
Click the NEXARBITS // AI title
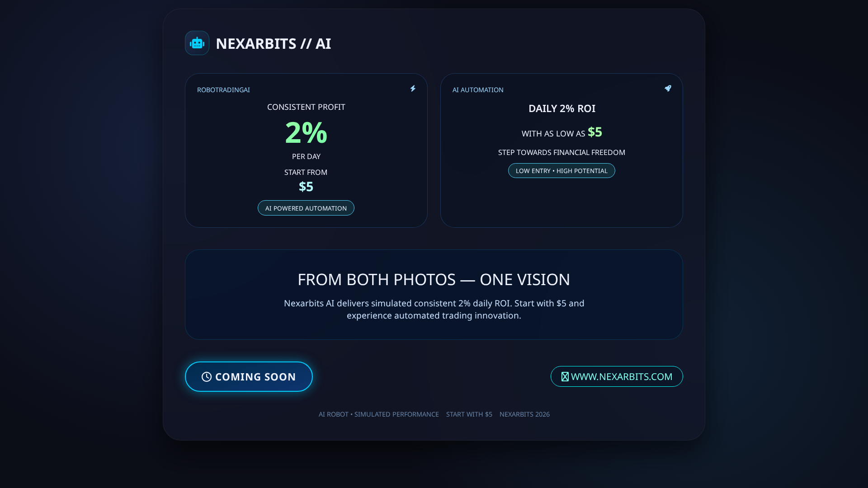[274, 43]
